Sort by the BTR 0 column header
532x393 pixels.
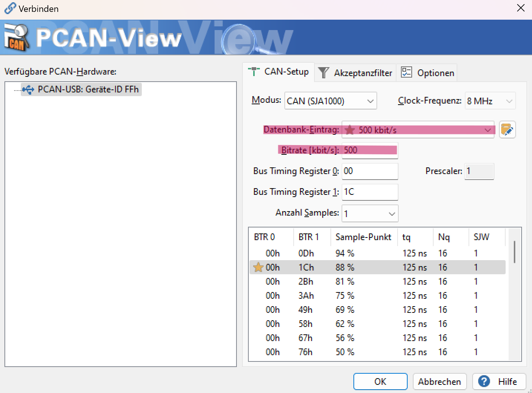click(271, 237)
